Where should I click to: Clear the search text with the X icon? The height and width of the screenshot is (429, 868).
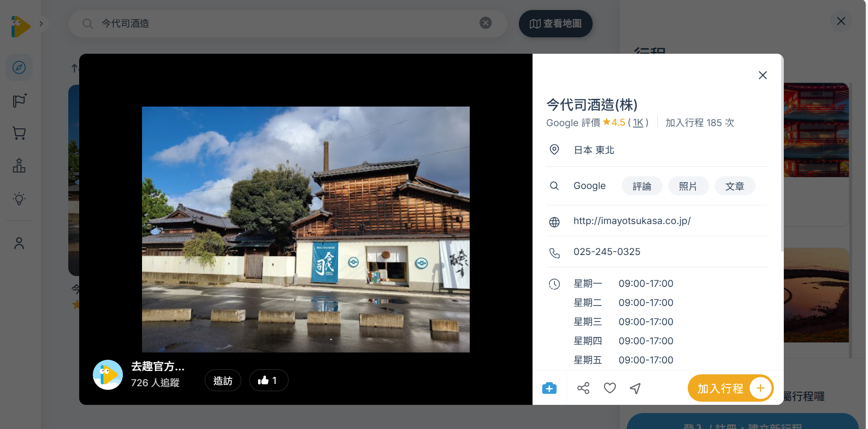486,23
